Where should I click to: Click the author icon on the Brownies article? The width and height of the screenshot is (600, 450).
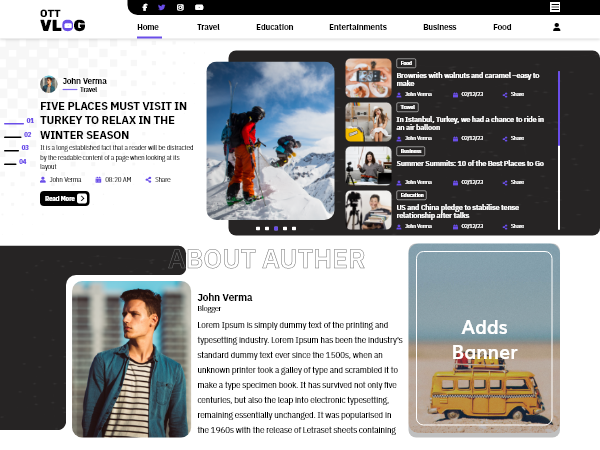point(399,95)
